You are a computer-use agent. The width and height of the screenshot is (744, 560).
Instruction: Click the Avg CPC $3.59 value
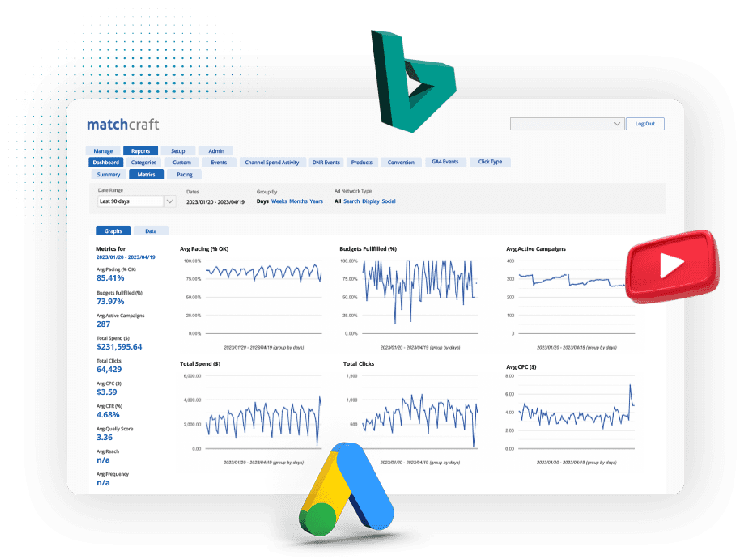(107, 392)
